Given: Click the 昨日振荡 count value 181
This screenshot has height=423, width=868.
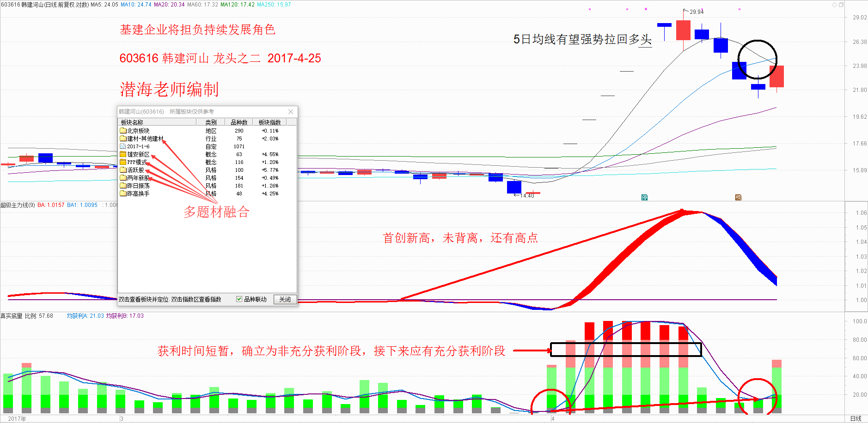Looking at the screenshot, I should pyautogui.click(x=239, y=186).
